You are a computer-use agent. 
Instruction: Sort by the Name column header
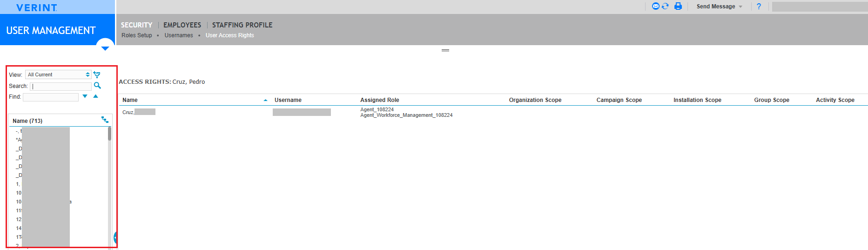pyautogui.click(x=130, y=100)
